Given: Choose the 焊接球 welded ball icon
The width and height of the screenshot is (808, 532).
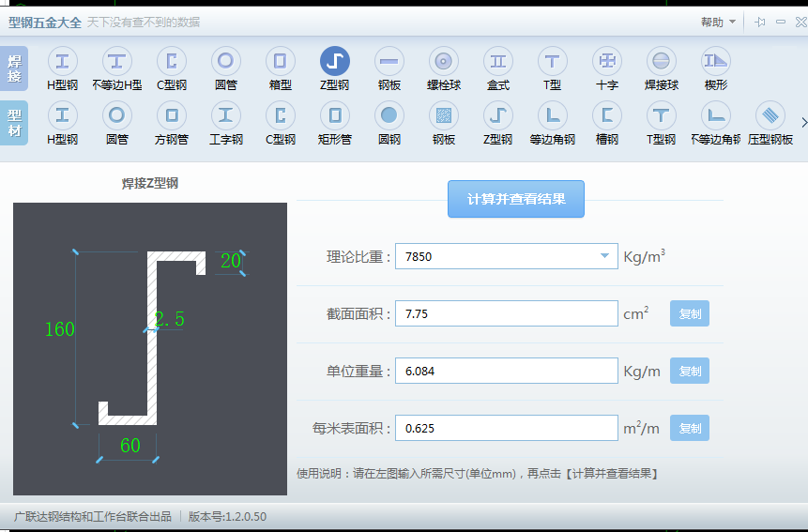Looking at the screenshot, I should pos(662,61).
